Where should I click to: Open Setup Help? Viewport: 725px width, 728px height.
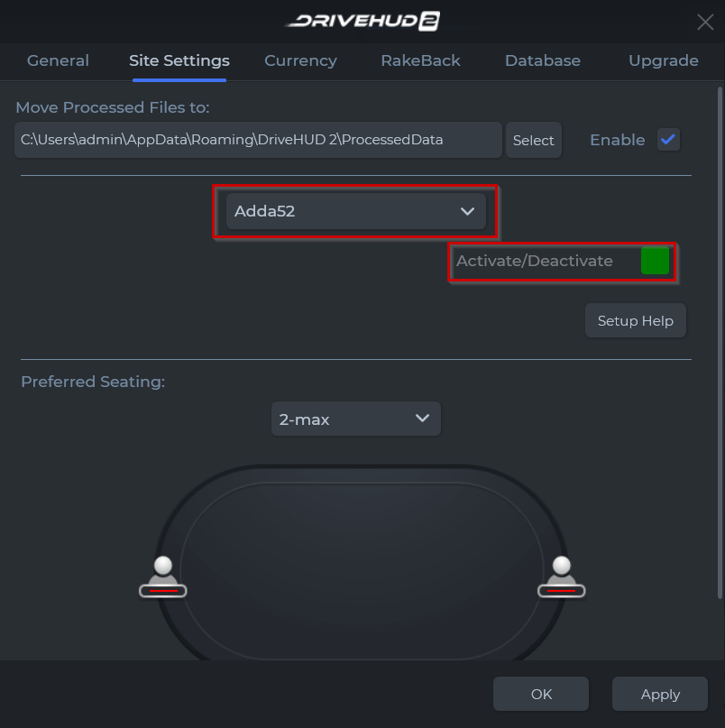(x=636, y=321)
